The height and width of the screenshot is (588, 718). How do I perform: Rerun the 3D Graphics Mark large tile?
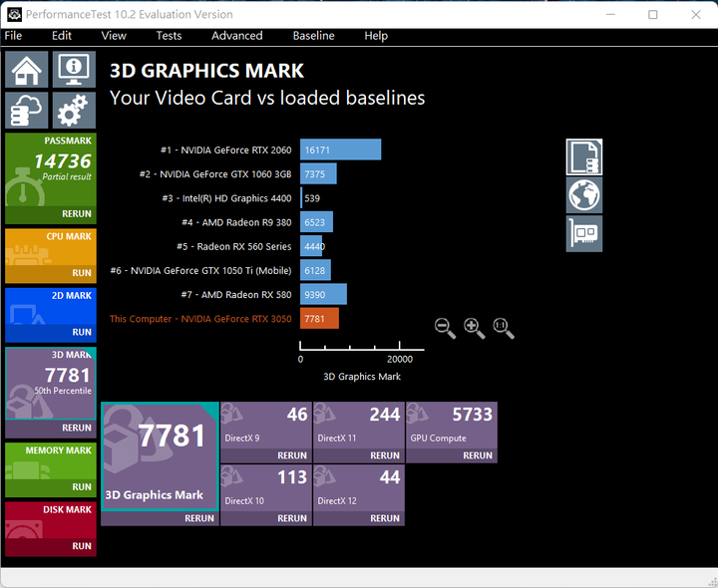(160, 518)
